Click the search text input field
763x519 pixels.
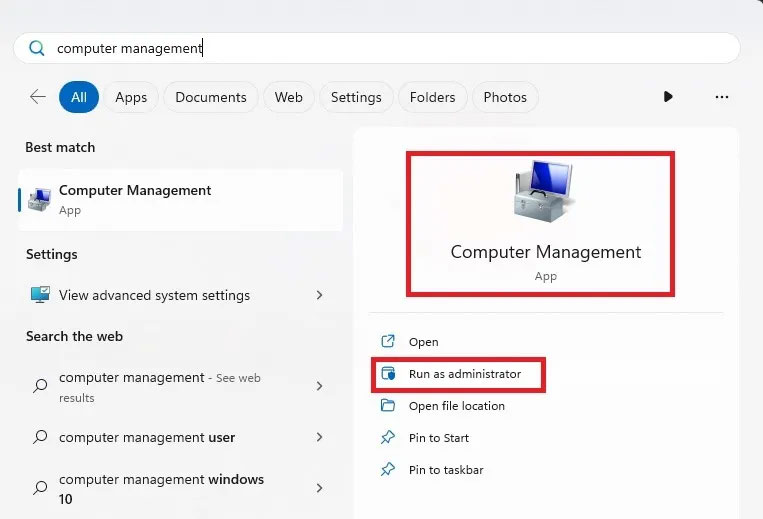(390, 48)
